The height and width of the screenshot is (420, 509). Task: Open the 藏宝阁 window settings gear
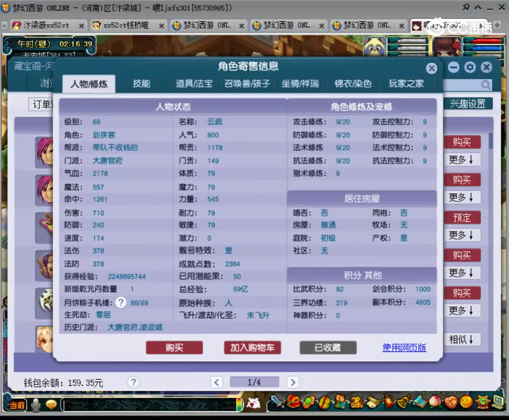tap(470, 67)
